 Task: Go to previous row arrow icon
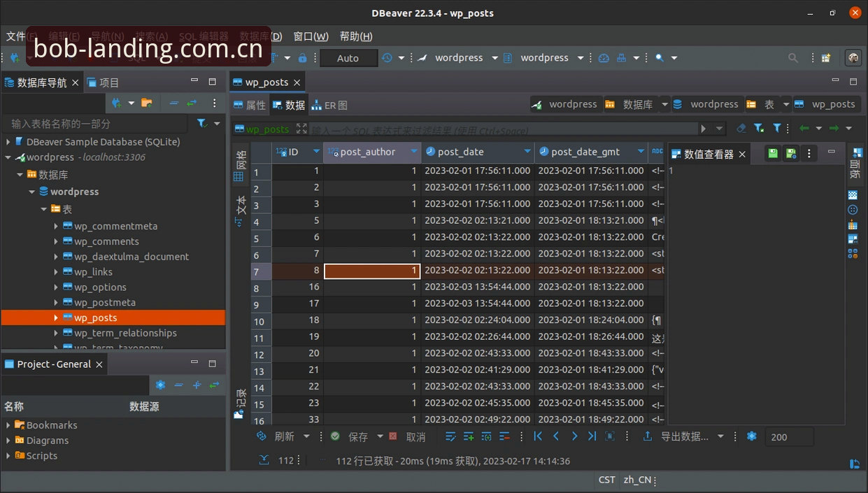click(556, 436)
